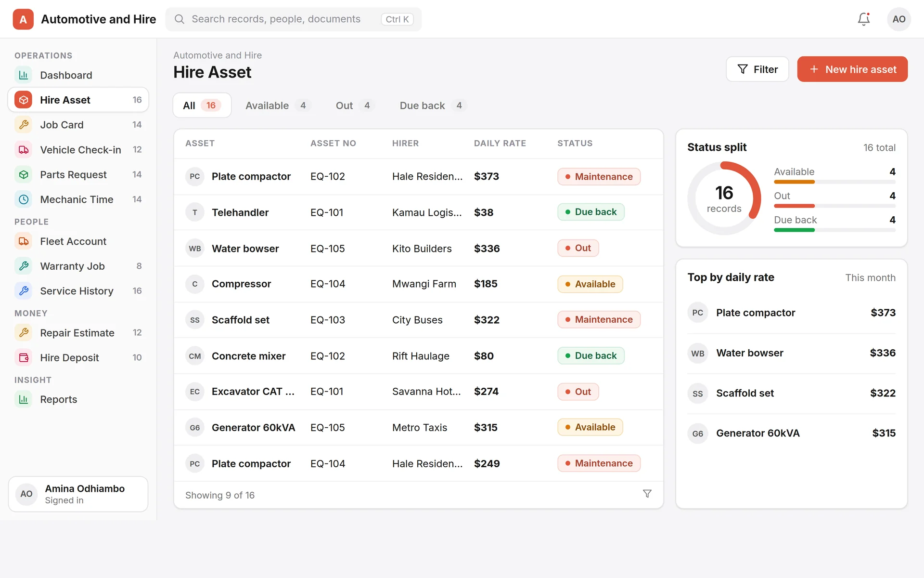Click the Mwangi Farm hirer cell
This screenshot has height=578, width=924.
click(x=424, y=284)
